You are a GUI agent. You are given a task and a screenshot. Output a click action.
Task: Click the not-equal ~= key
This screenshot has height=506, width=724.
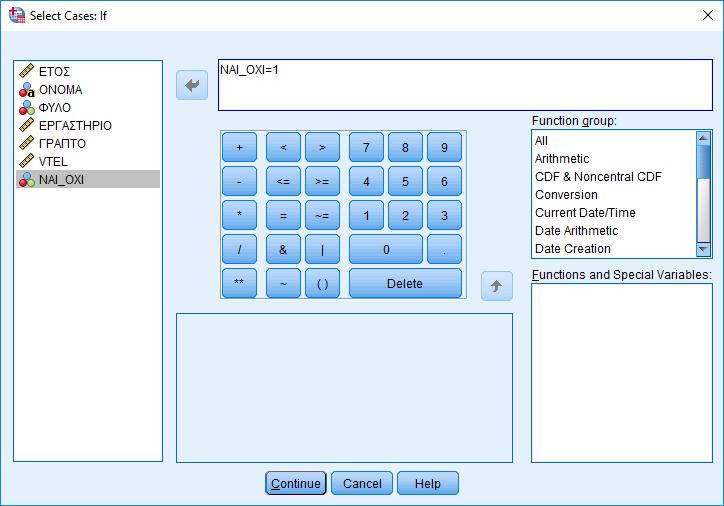pos(322,215)
